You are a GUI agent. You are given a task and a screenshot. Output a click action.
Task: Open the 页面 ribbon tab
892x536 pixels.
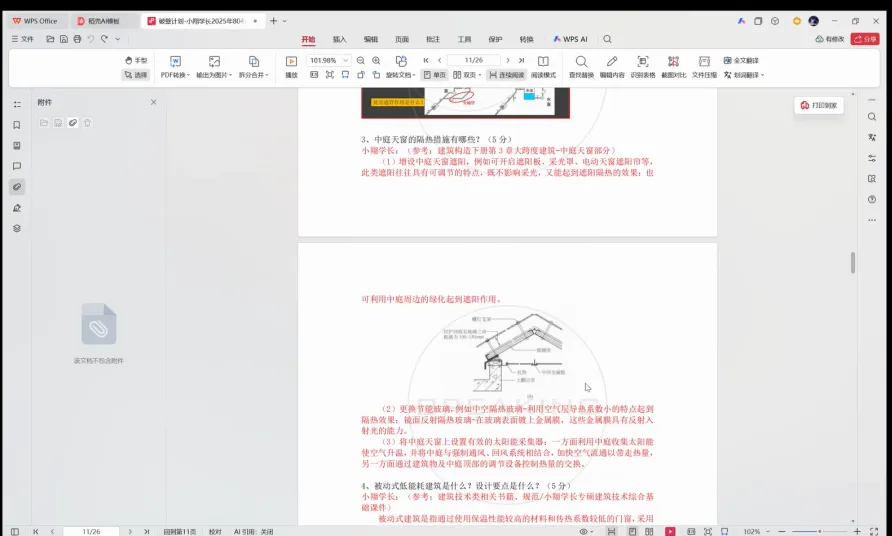[402, 39]
